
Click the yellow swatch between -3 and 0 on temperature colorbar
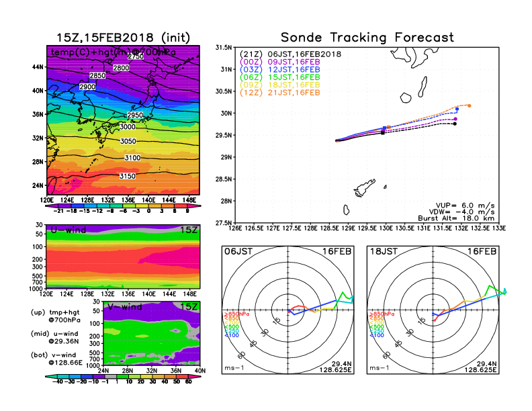pyautogui.click(x=142, y=206)
